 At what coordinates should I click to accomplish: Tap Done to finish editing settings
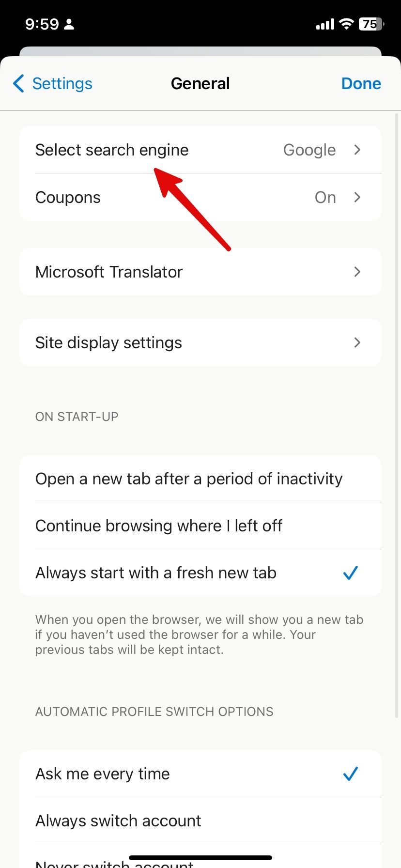[x=361, y=83]
